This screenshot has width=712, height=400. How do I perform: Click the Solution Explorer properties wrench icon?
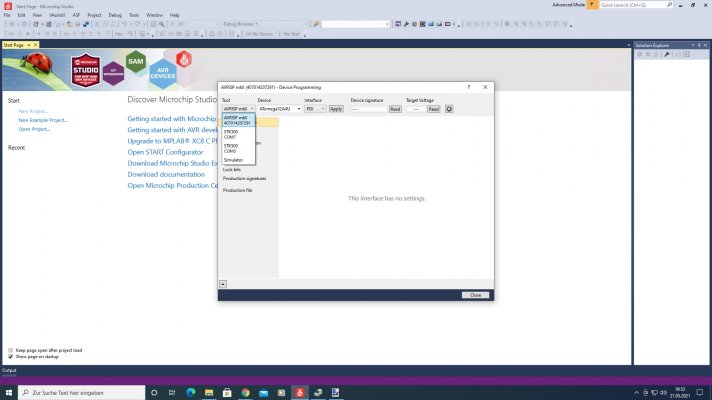click(667, 54)
